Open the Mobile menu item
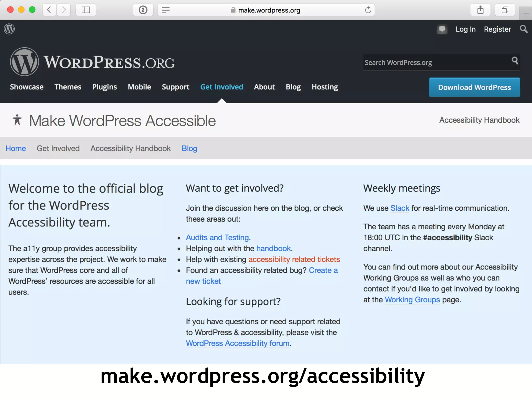Screen dimensions: 532x399 139,87
